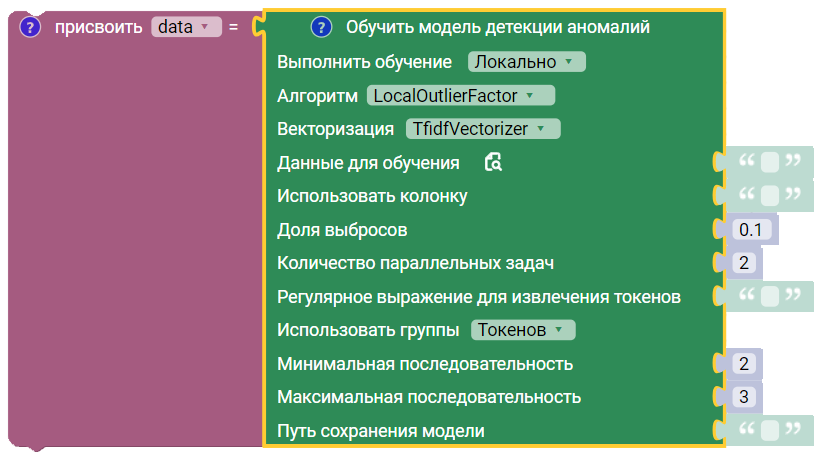
Task: Edit the minimum sequence value 2
Action: (x=744, y=363)
